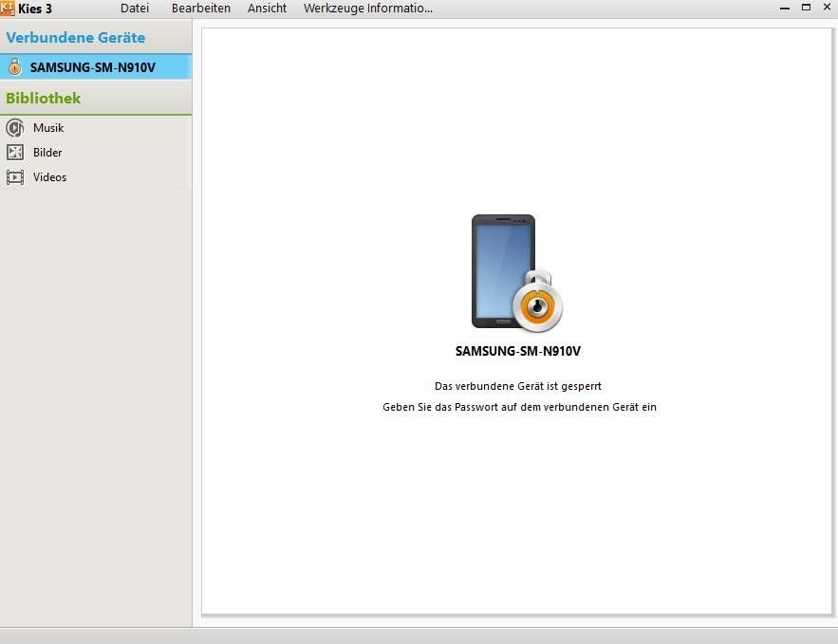Image resolution: width=838 pixels, height=644 pixels.
Task: Open the Bearbeiten menu
Action: [x=201, y=8]
